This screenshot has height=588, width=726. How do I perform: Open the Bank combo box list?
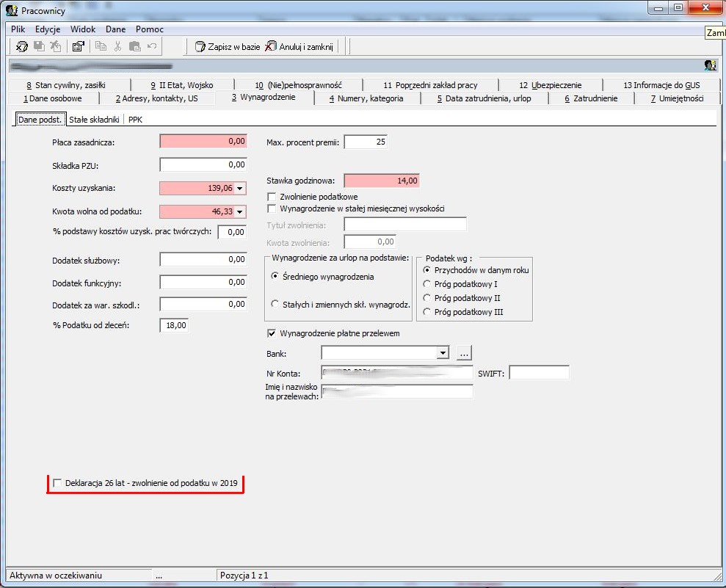click(443, 353)
